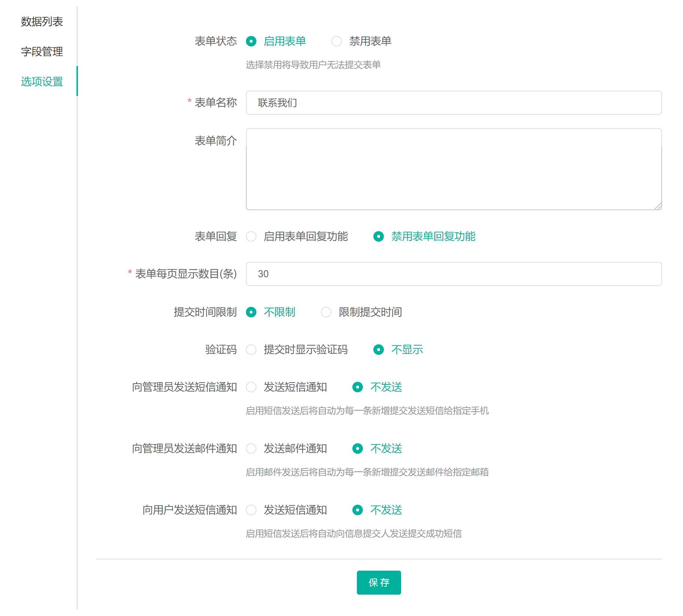Select 禁用表单回复功能 radio button
This screenshot has height=616, width=683.
(x=379, y=236)
